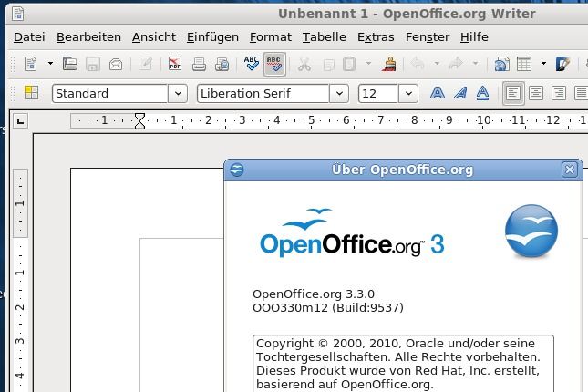Image resolution: width=588 pixels, height=392 pixels.
Task: Select Justified alignment
Action: [x=581, y=93]
